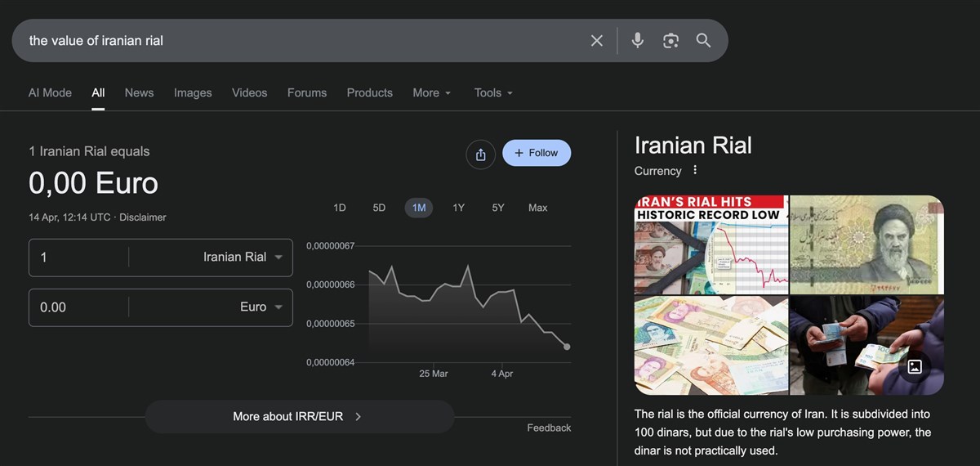Switch chart range to 5D

[379, 208]
